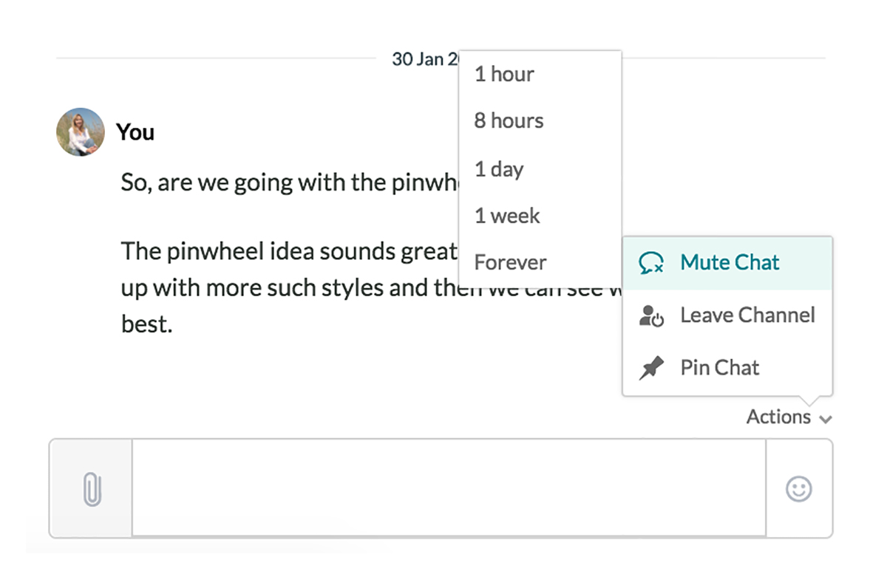Choose the "Leave Channel" text option
Viewport: 887px width, 588px height.
(x=747, y=315)
